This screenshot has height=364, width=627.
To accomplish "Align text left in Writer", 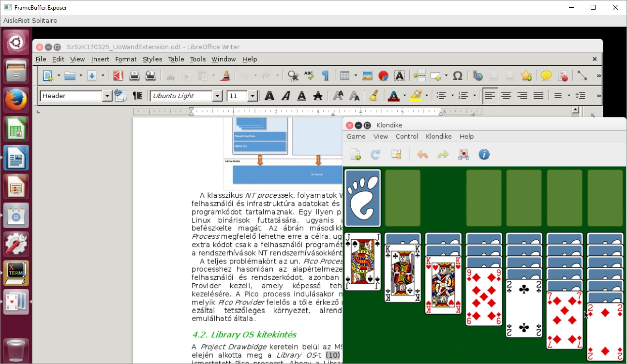I will pyautogui.click(x=490, y=96).
